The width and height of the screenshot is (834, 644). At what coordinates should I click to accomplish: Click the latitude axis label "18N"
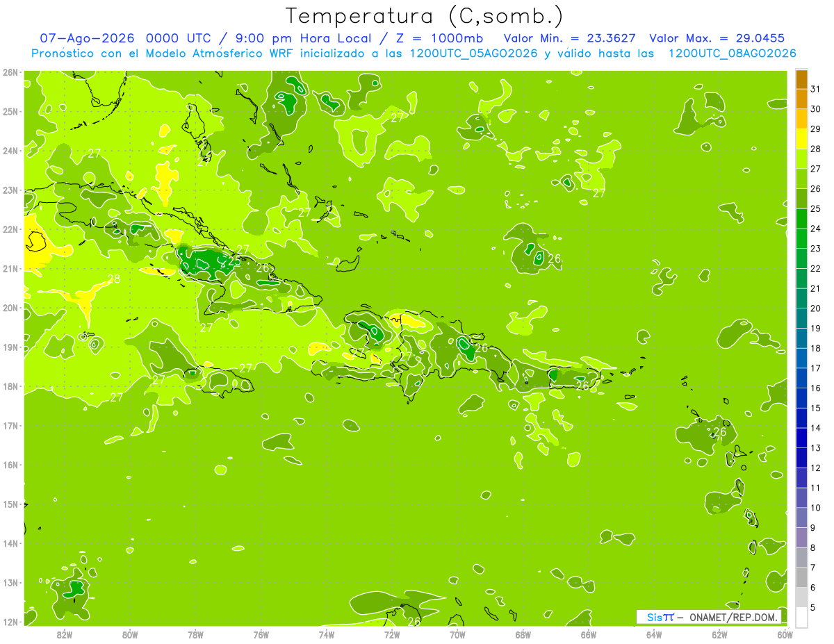[10, 386]
